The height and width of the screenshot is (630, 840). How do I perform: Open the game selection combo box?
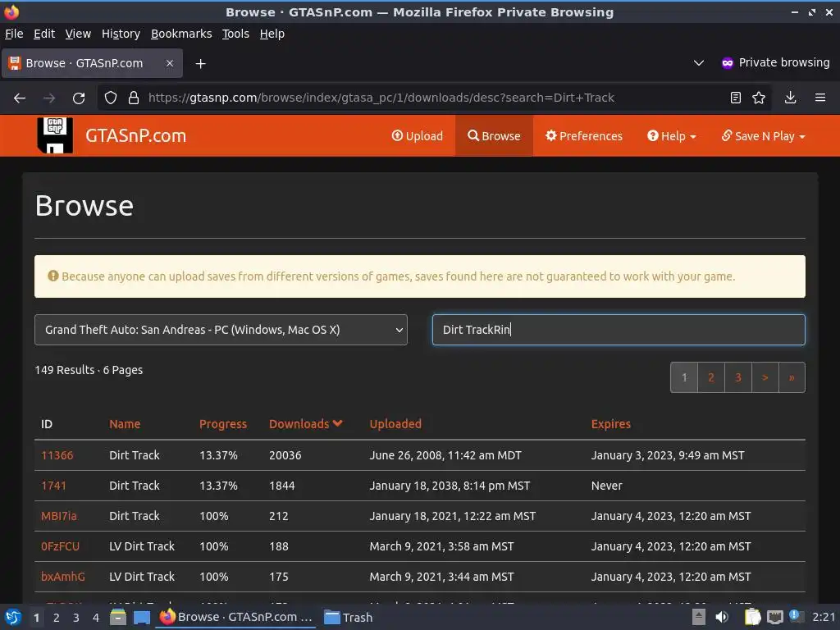[x=221, y=330]
